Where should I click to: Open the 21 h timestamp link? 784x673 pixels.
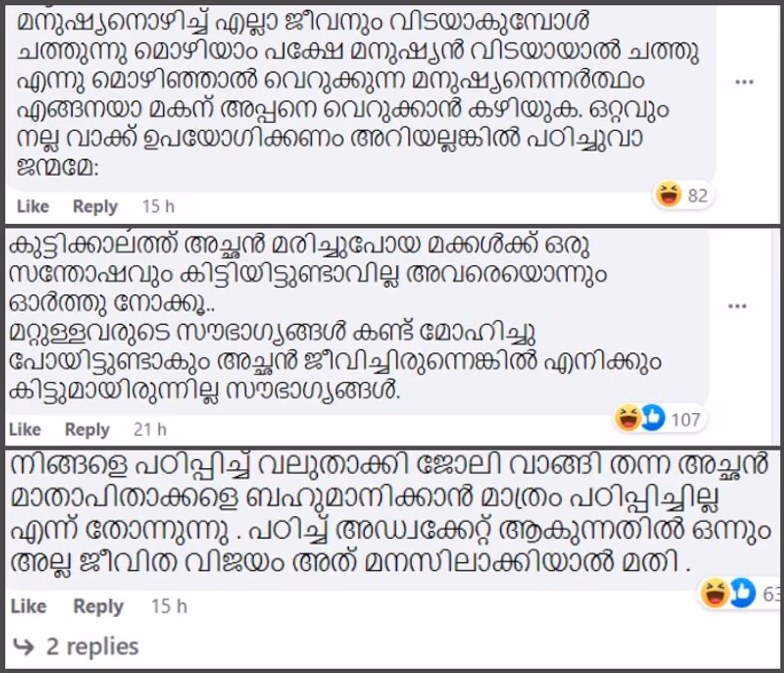point(150,430)
